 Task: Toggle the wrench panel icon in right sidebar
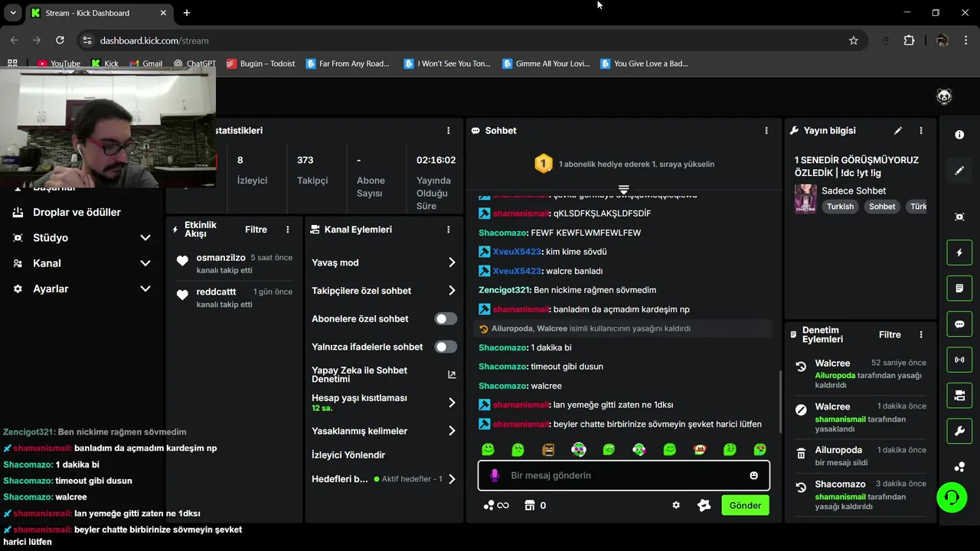coord(959,432)
